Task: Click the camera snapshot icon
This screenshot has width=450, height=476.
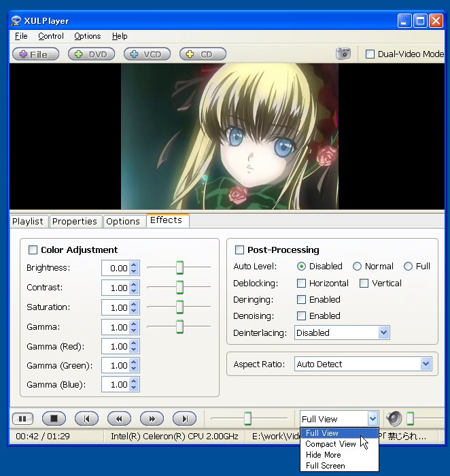Action: [343, 54]
